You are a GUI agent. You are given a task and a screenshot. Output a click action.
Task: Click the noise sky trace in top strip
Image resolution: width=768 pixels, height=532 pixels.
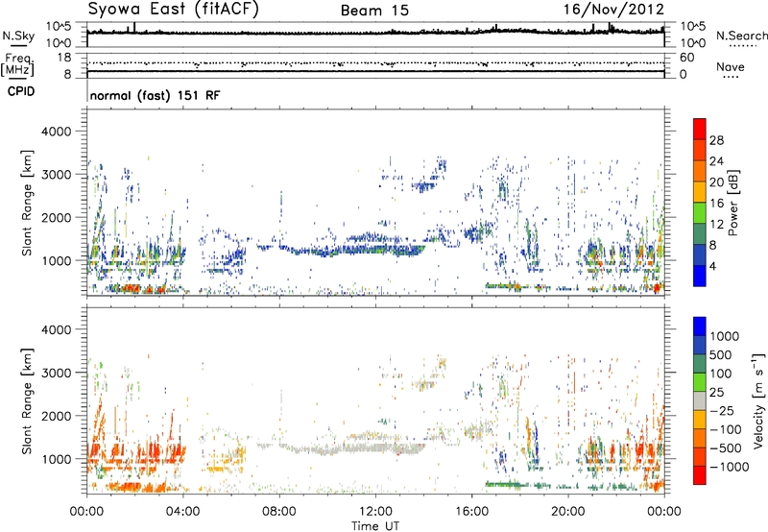(x=375, y=33)
